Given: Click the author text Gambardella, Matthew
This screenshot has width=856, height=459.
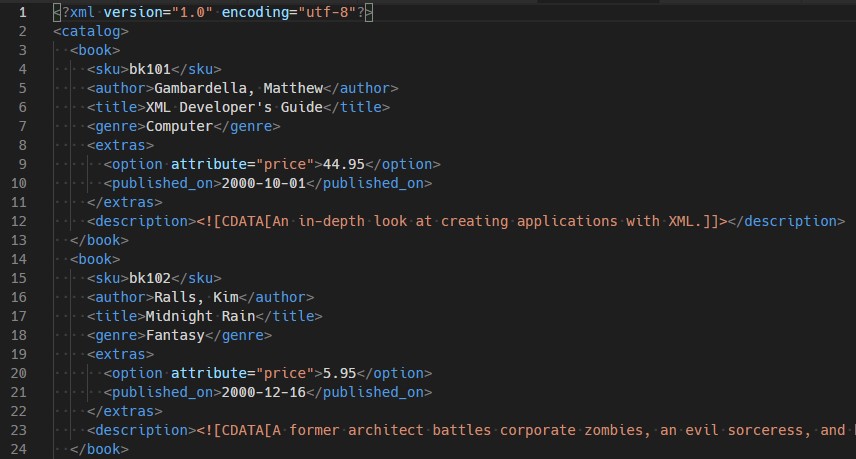Looking at the screenshot, I should (239, 88).
